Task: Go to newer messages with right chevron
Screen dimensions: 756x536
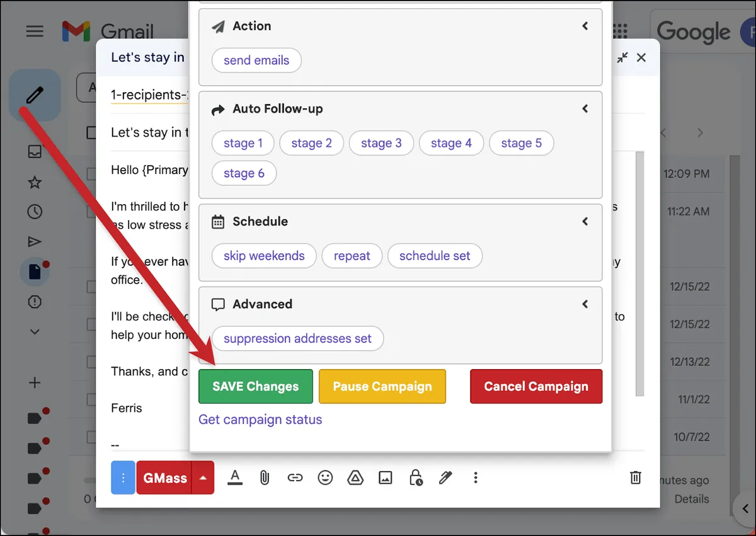Action: (x=700, y=133)
